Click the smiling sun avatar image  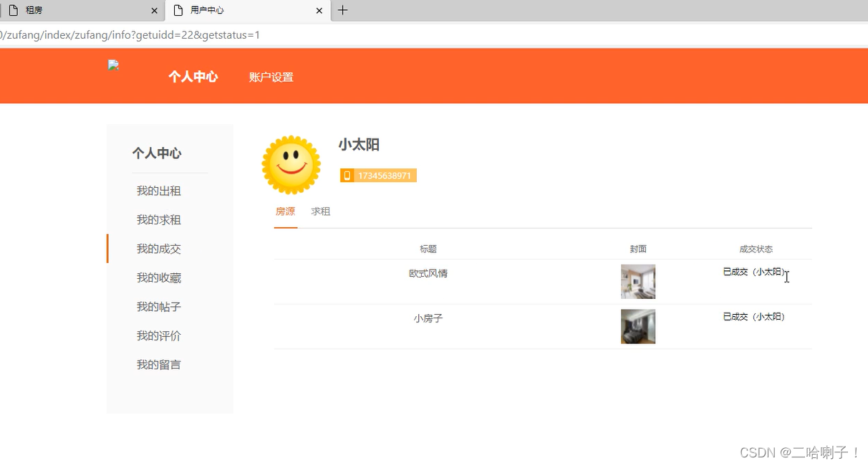tap(291, 165)
